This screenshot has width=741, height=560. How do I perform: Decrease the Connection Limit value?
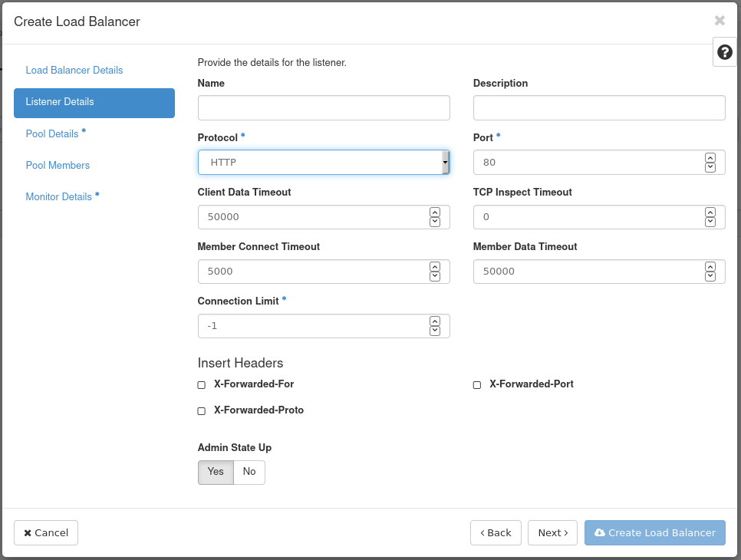click(435, 331)
